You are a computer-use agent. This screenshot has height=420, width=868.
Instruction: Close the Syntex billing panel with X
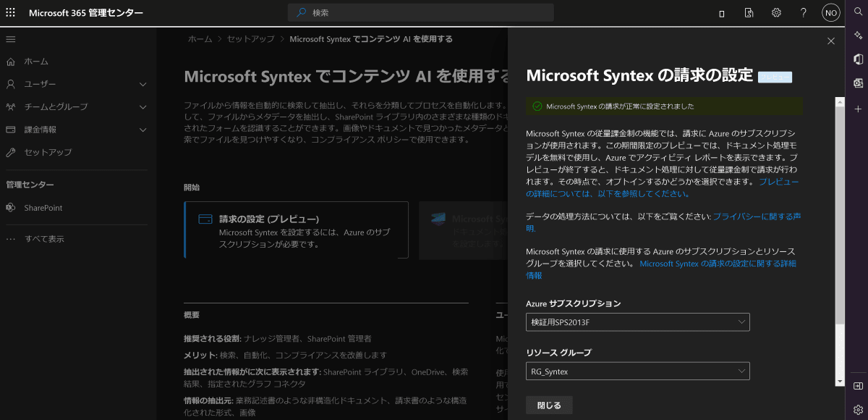[x=830, y=41]
